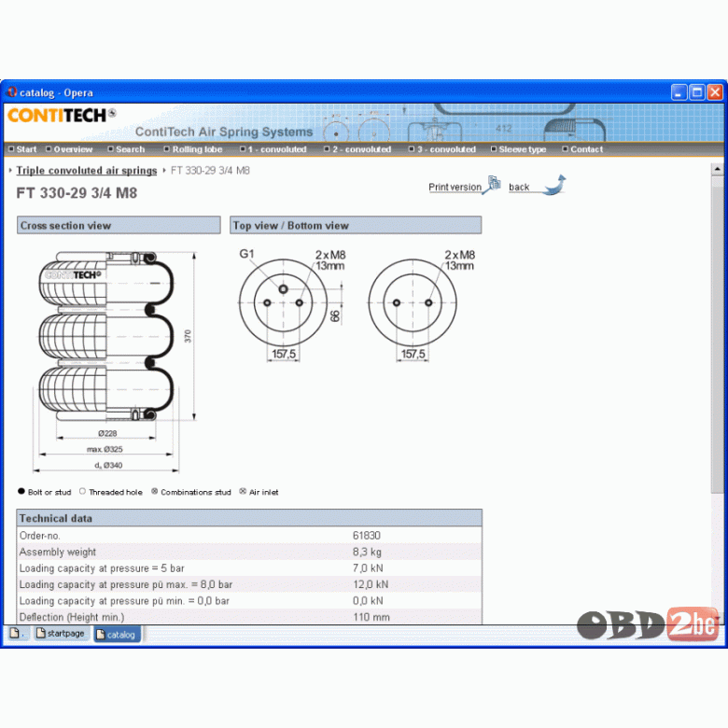Screen dimensions: 728x728
Task: Click the scrollbar up arrow
Action: [718, 169]
